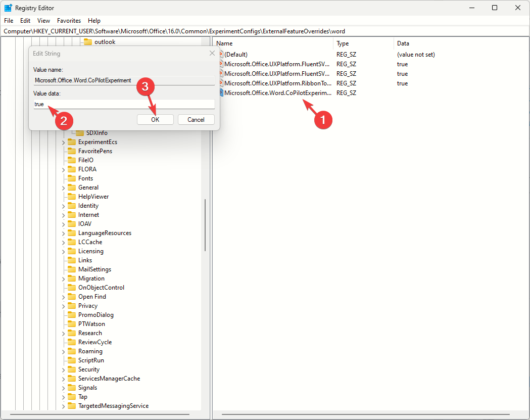Select the Microsoft.Office.Word.CoPilotExperim... value
The image size is (530, 420).
coord(277,92)
